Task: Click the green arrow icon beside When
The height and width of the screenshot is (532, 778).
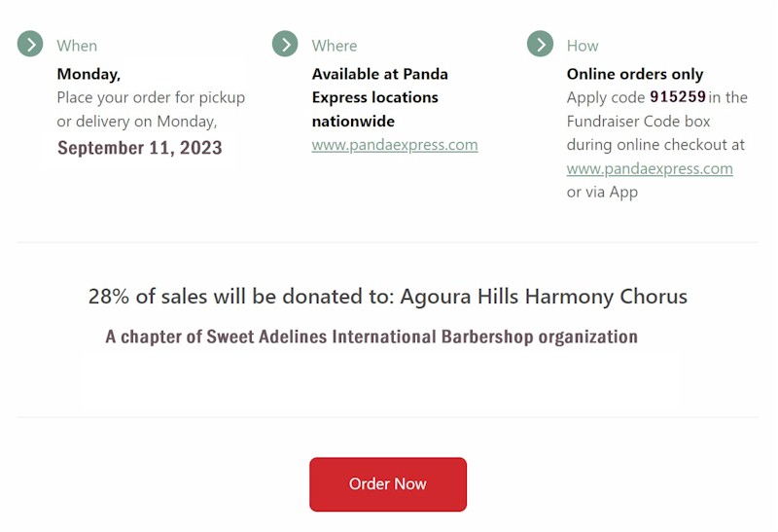Action: (30, 44)
